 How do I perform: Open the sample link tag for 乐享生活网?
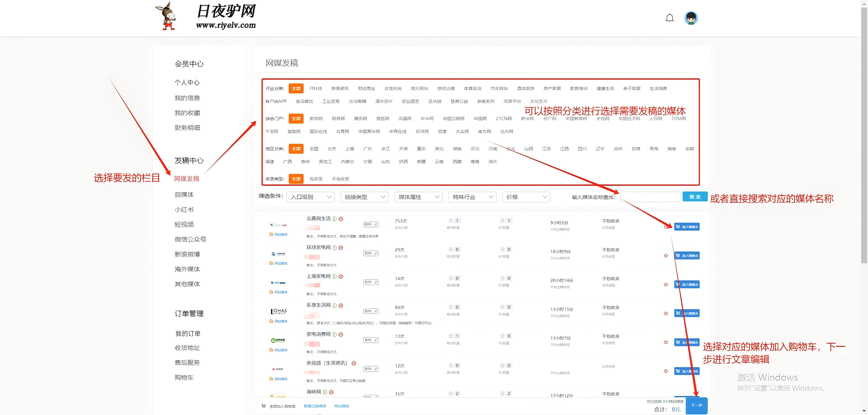(x=371, y=311)
